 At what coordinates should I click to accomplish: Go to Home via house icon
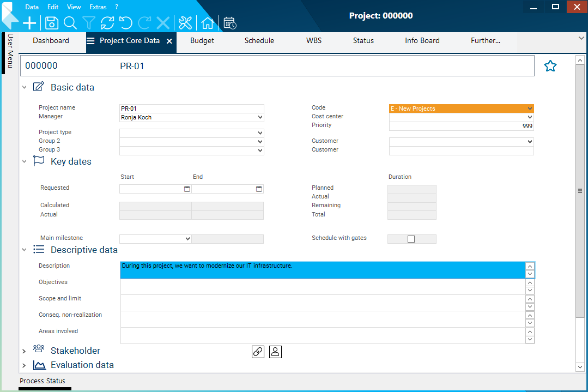click(x=207, y=23)
